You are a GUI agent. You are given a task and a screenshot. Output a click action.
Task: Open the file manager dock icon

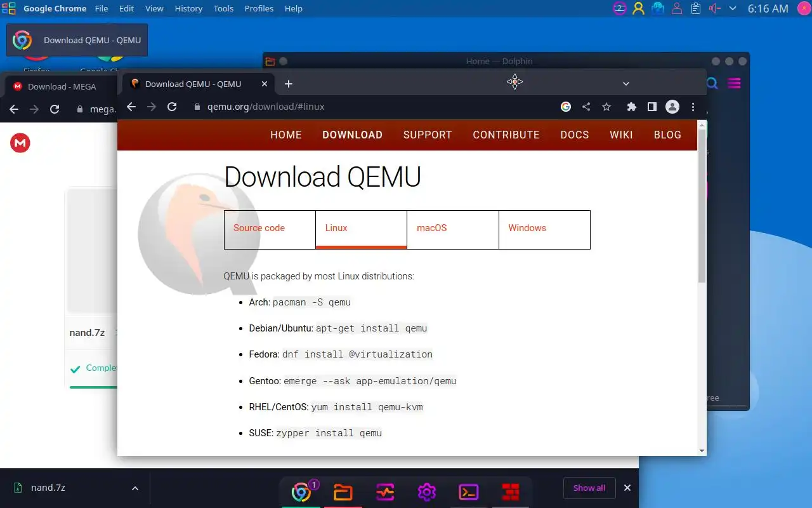coord(343,492)
